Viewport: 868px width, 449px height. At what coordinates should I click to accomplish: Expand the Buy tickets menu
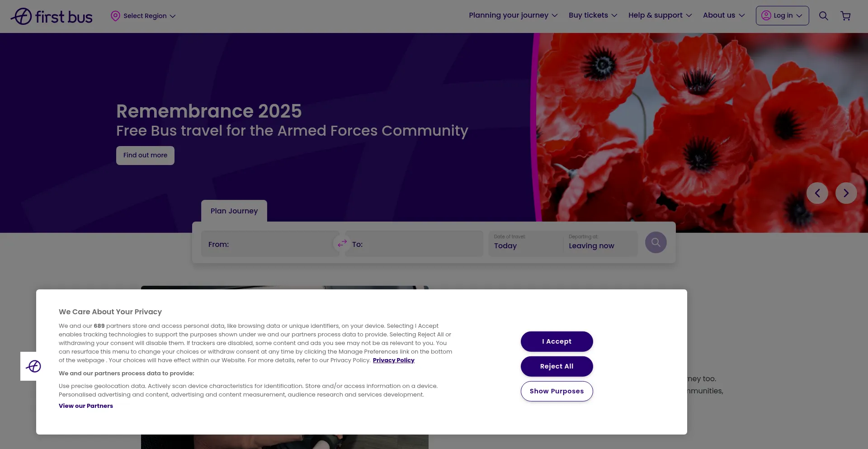coord(592,15)
